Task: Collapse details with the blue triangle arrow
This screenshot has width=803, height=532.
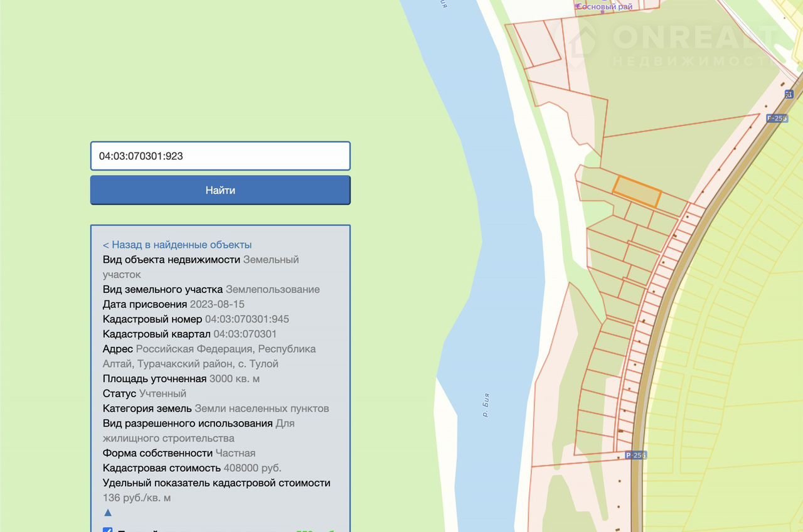Action: pyautogui.click(x=107, y=513)
